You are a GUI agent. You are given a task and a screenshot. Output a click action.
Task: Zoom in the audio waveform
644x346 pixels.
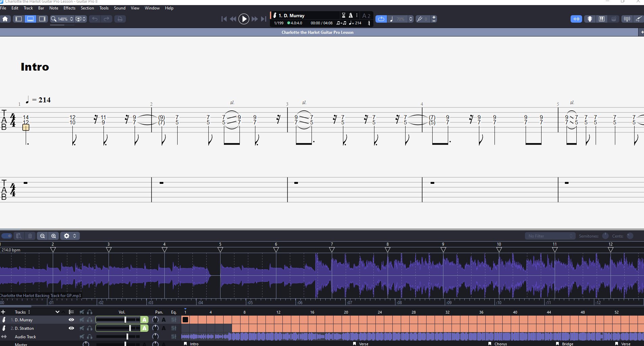click(x=53, y=236)
